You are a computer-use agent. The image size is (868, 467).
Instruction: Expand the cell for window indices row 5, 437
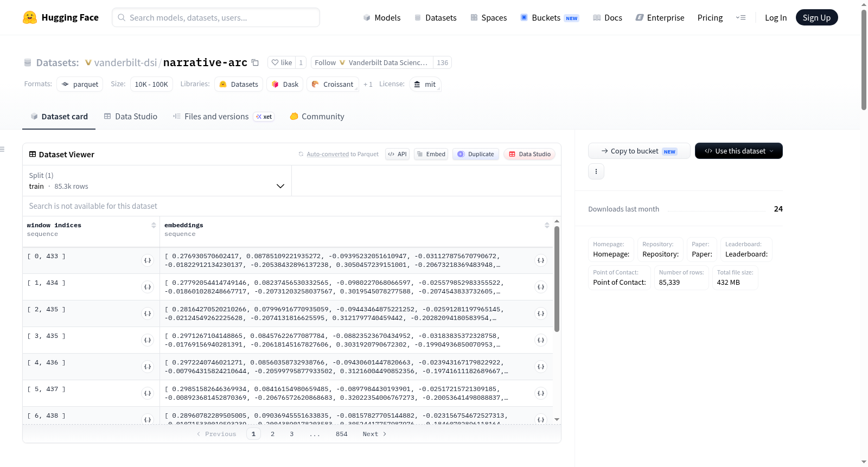[x=148, y=393]
